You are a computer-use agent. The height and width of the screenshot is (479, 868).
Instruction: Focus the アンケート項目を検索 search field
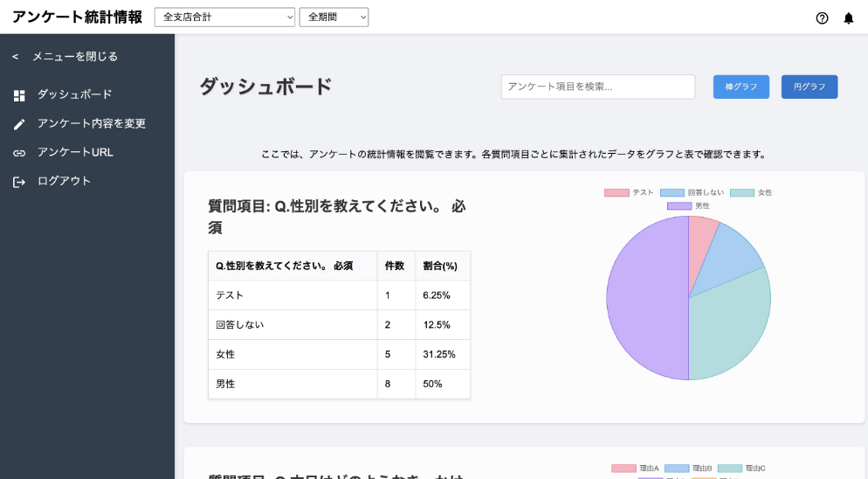click(x=598, y=87)
